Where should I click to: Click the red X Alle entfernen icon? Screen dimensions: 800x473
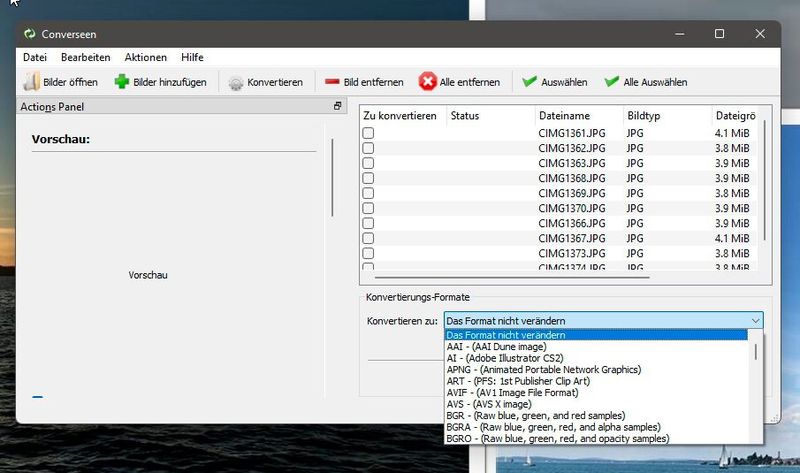tap(428, 82)
